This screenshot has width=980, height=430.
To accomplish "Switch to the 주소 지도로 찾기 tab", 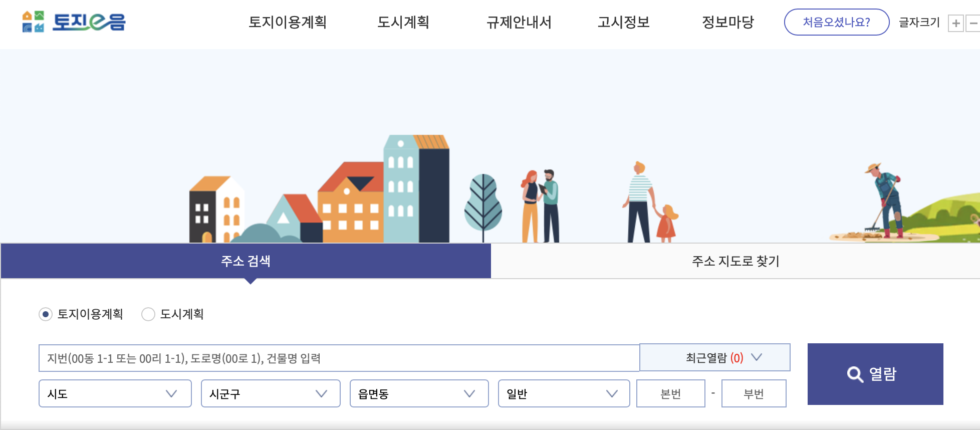I will point(735,261).
